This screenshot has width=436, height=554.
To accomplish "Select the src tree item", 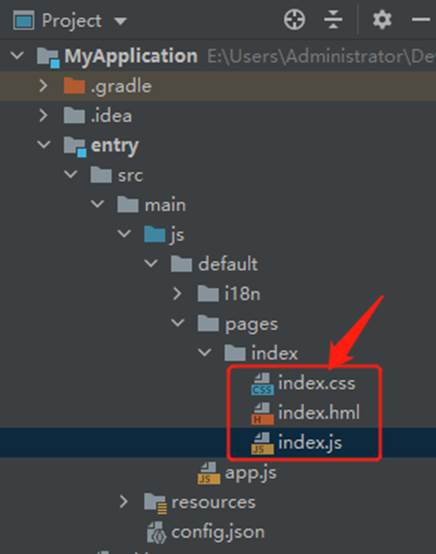I will tap(130, 176).
